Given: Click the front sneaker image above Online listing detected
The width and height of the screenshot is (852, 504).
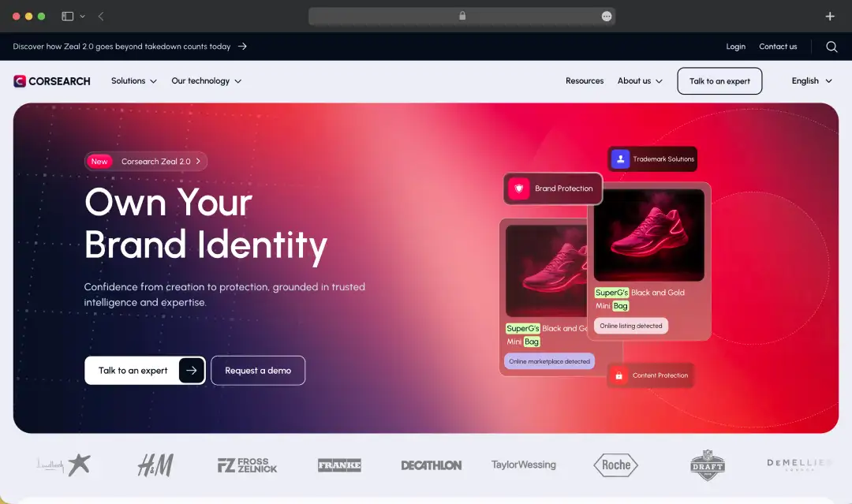Looking at the screenshot, I should (648, 234).
